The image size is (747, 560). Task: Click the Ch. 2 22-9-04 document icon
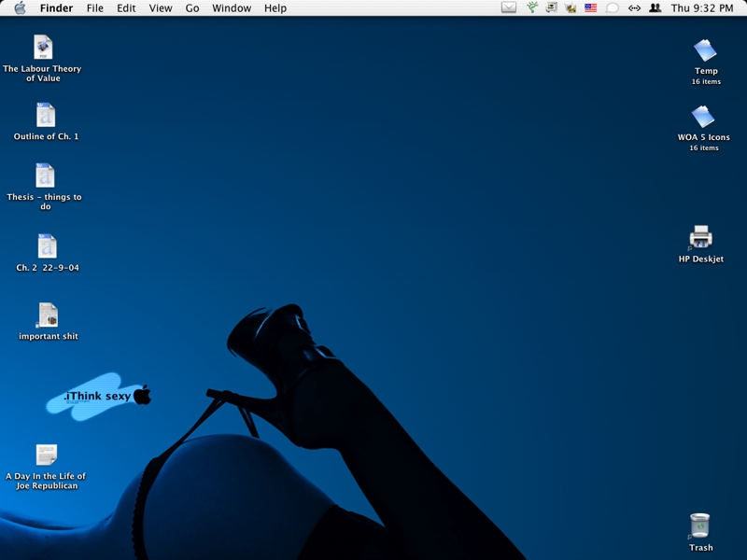[x=47, y=245]
